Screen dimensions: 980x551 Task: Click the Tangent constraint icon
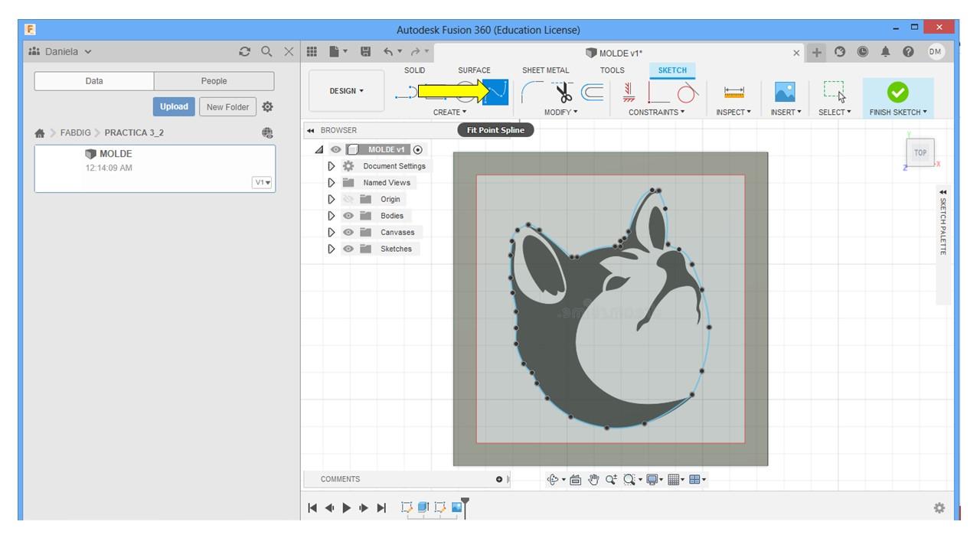686,93
